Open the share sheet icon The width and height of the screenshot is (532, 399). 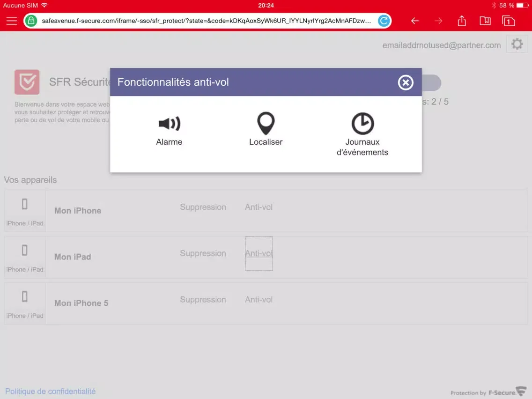click(462, 21)
